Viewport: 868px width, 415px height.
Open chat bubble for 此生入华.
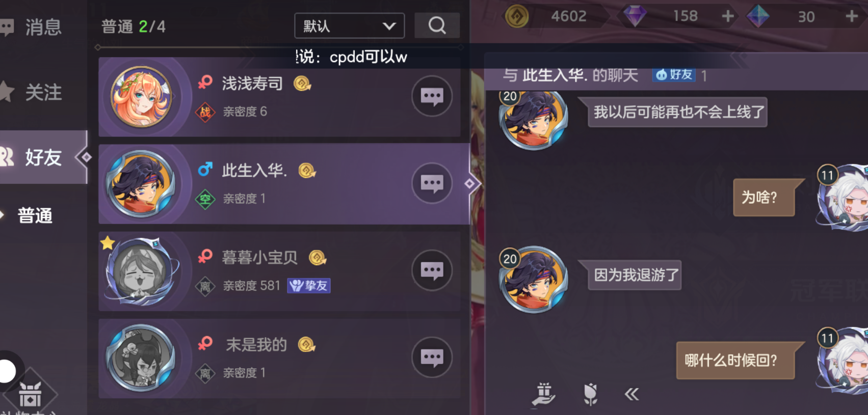point(432,183)
